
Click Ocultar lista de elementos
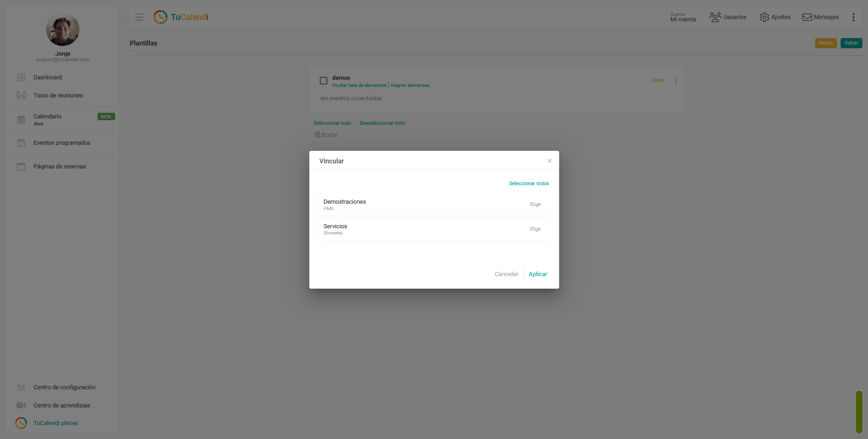point(359,85)
